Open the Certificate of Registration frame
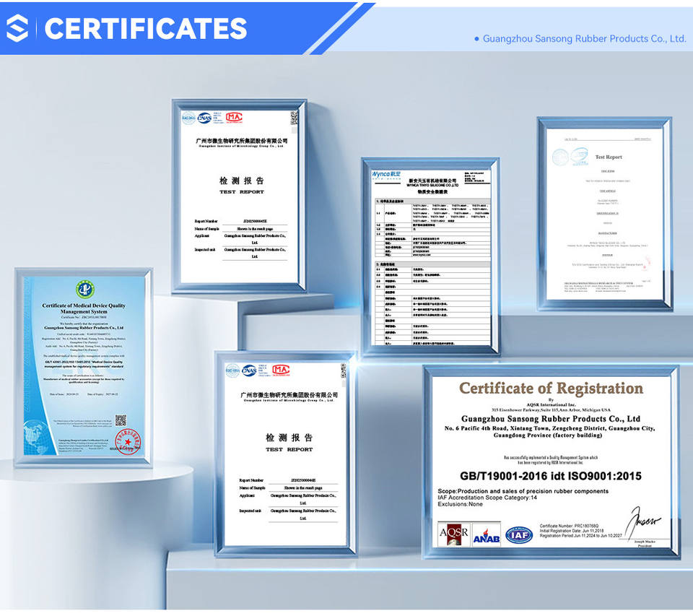This screenshot has width=693, height=616. [551, 461]
